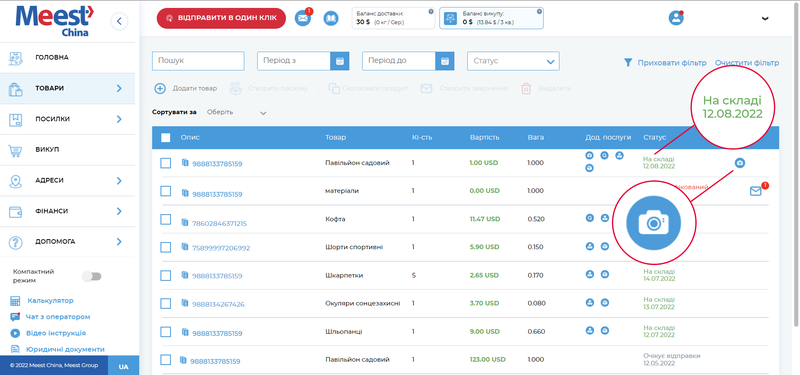Open the messages envelope icon in top bar
Image resolution: width=800 pixels, height=375 pixels.
tap(303, 19)
